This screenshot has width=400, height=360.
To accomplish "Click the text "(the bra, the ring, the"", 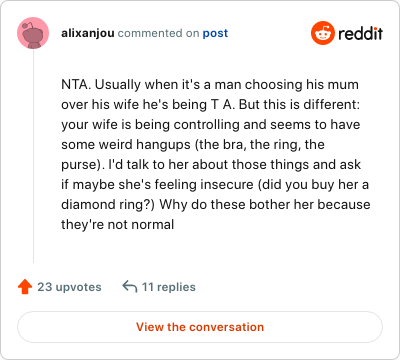I will click(259, 145).
